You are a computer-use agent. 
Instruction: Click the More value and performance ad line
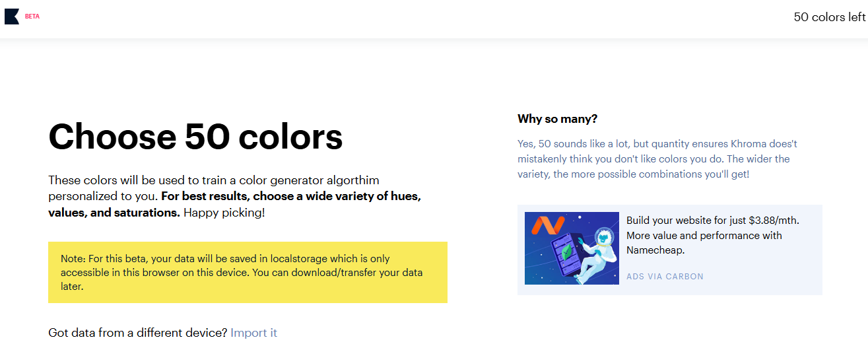coord(704,236)
